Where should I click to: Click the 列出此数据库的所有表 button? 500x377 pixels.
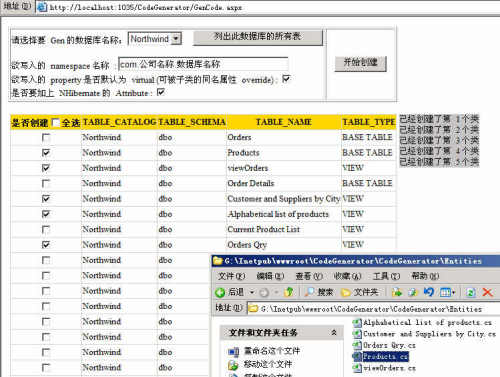coord(258,37)
